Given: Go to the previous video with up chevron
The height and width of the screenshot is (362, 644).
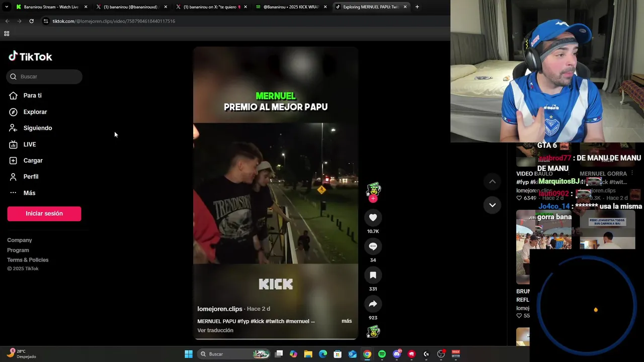Looking at the screenshot, I should pos(492,182).
